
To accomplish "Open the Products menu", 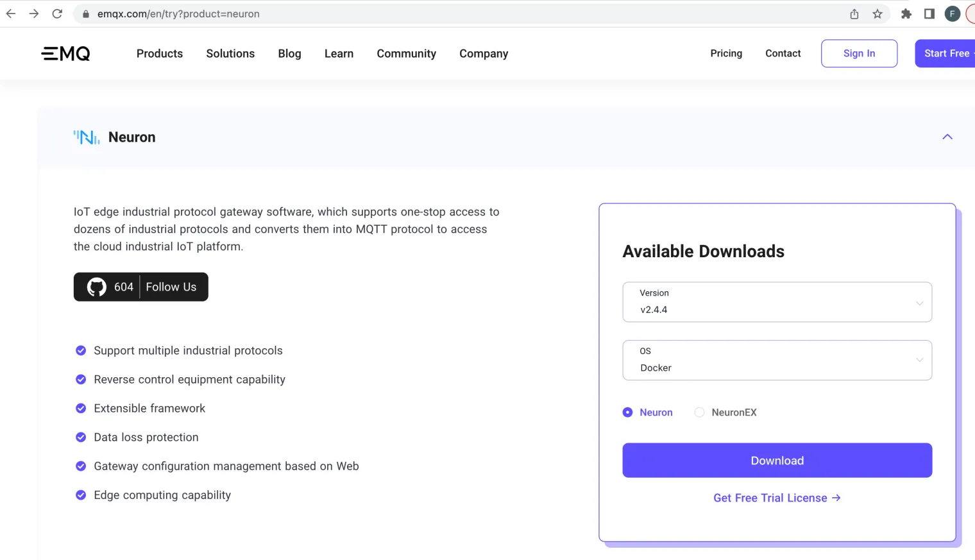I will click(x=159, y=53).
